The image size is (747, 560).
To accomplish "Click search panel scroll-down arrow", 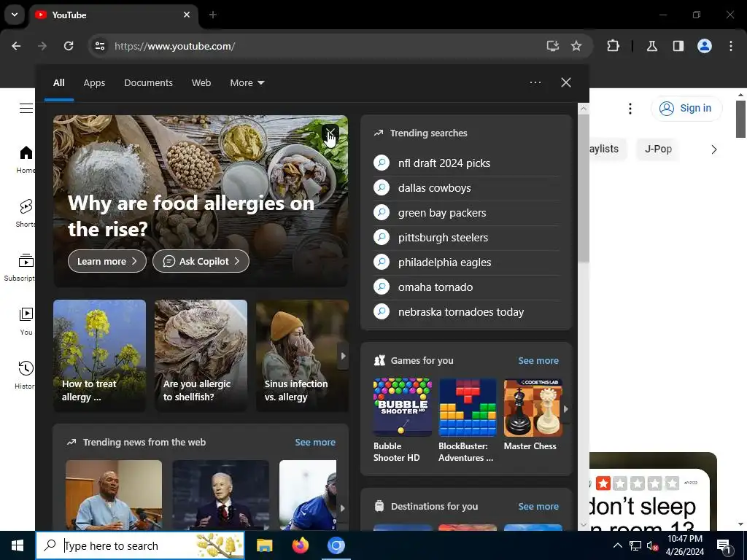I will click(x=584, y=525).
